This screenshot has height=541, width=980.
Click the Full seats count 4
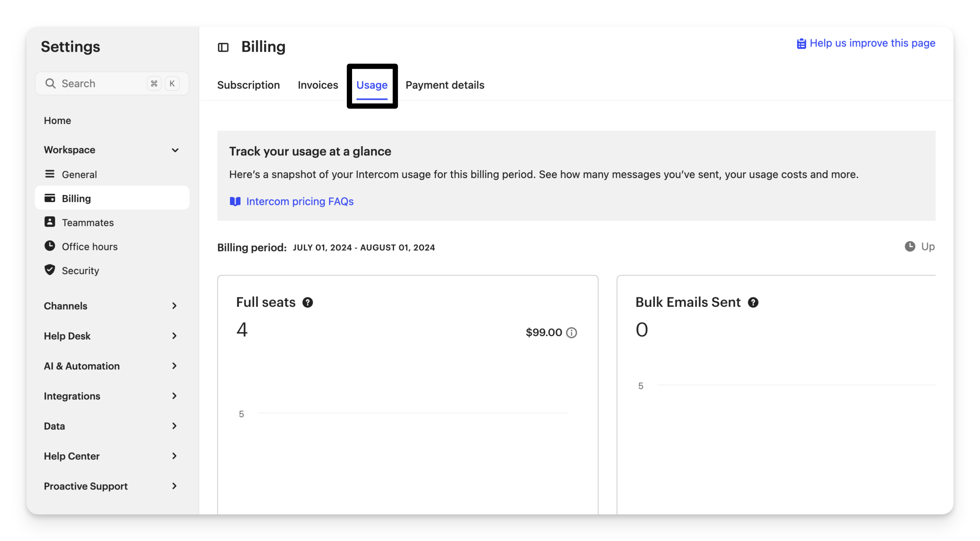(x=242, y=330)
